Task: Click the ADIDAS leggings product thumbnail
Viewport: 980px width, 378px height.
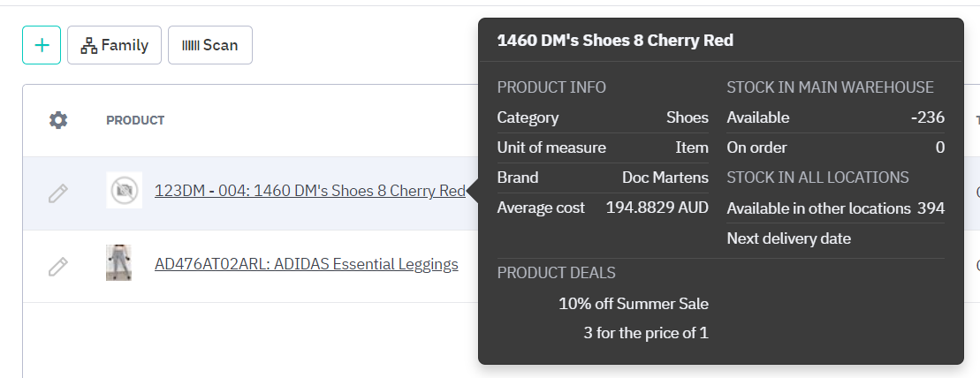Action: (118, 263)
